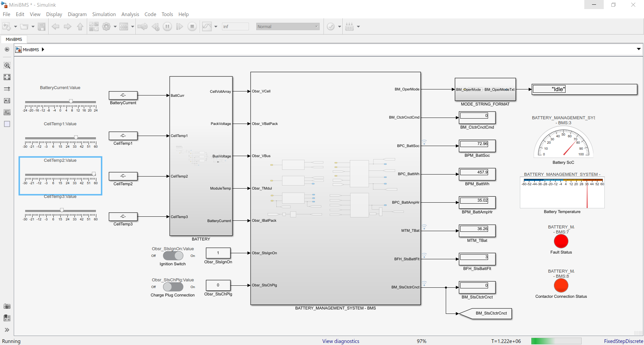Toggle the Ignition Switch
This screenshot has height=345, width=644.
click(173, 256)
